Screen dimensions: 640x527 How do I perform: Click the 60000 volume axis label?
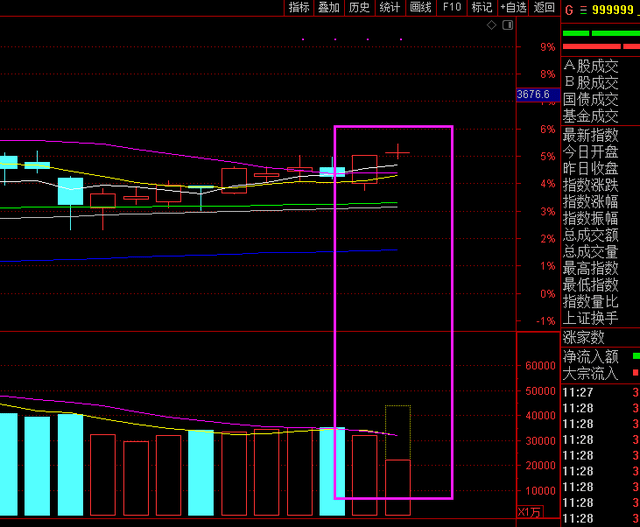coord(540,366)
